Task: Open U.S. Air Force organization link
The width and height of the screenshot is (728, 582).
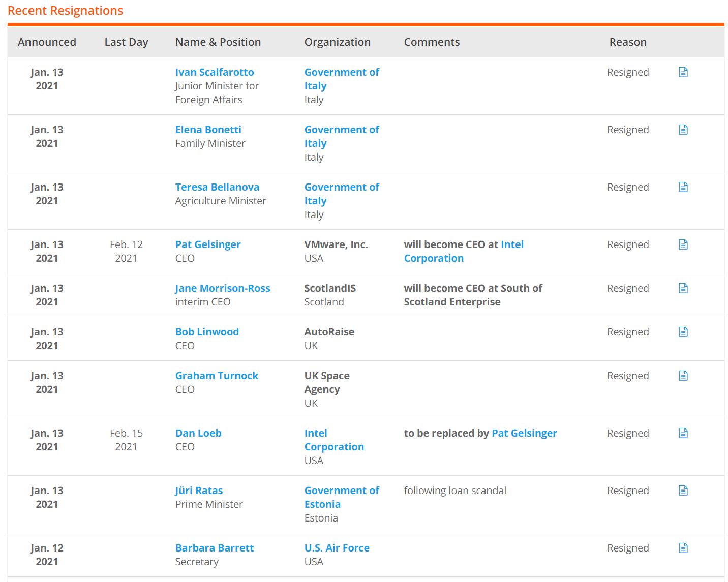Action: 337,548
